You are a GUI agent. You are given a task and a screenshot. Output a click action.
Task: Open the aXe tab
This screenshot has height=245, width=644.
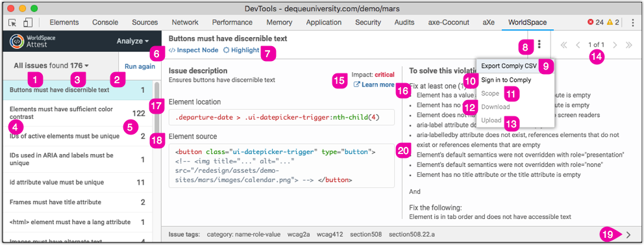tap(488, 23)
